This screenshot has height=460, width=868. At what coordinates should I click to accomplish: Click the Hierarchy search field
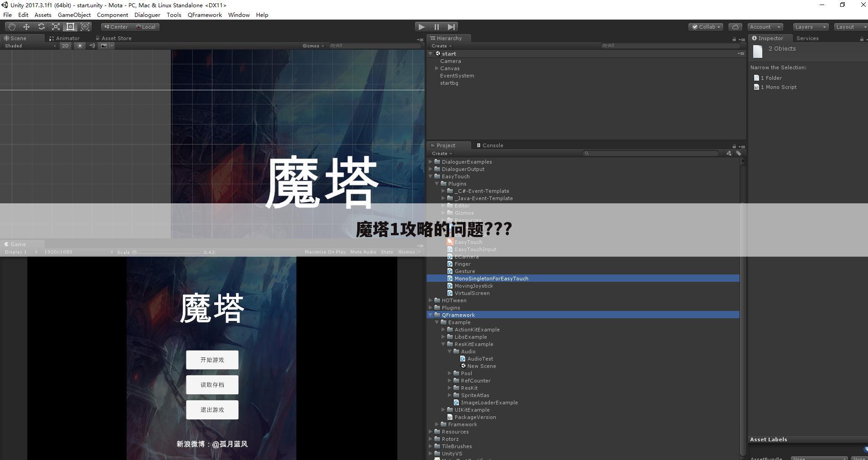670,46
